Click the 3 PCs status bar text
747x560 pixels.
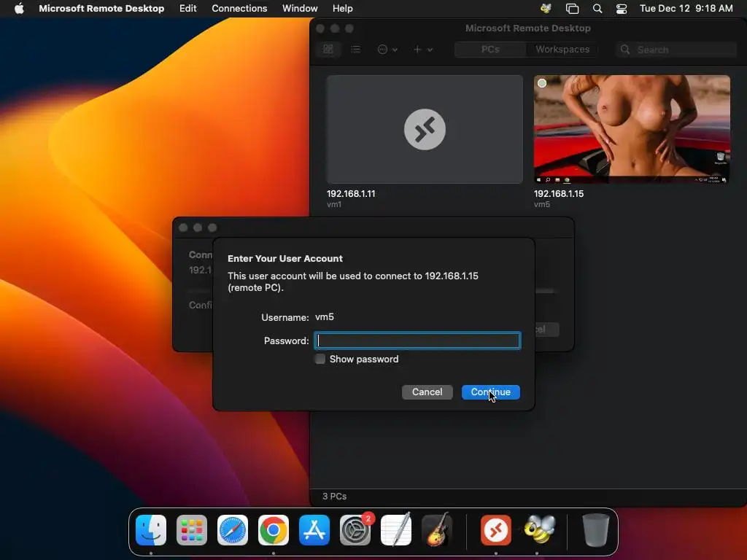pos(334,496)
